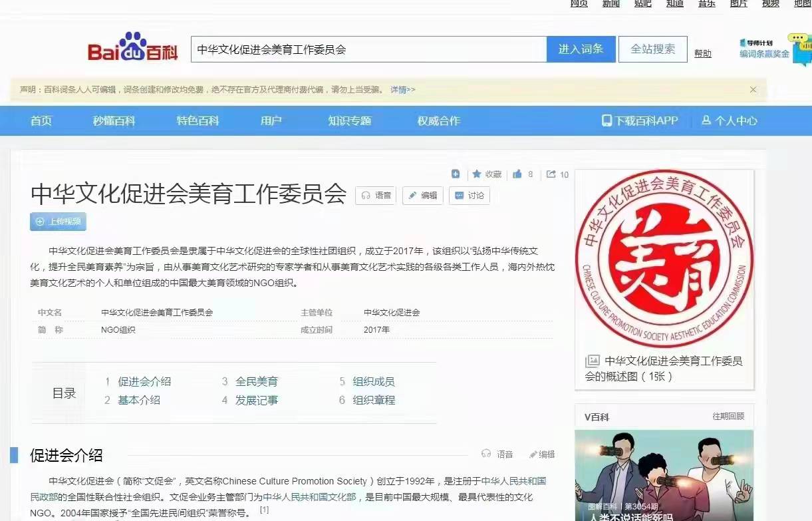Open the 详情>> link in the notice

402,90
